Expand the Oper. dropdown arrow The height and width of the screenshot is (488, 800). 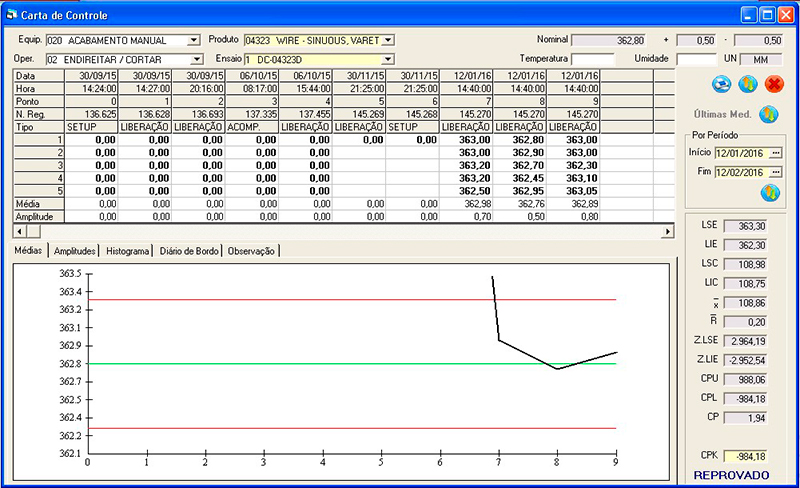(196, 60)
